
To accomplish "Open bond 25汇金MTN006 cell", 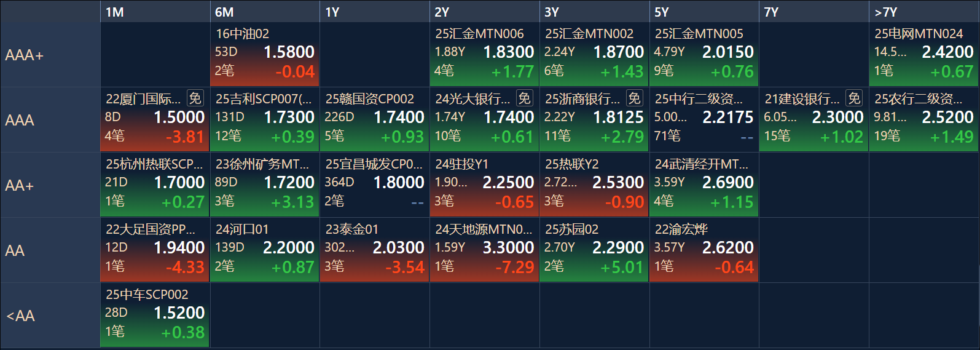I will [x=484, y=55].
